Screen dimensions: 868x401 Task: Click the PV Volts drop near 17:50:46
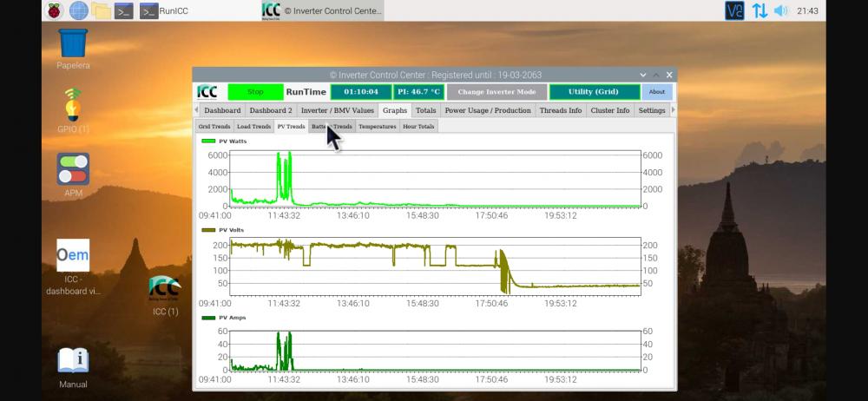tap(503, 272)
